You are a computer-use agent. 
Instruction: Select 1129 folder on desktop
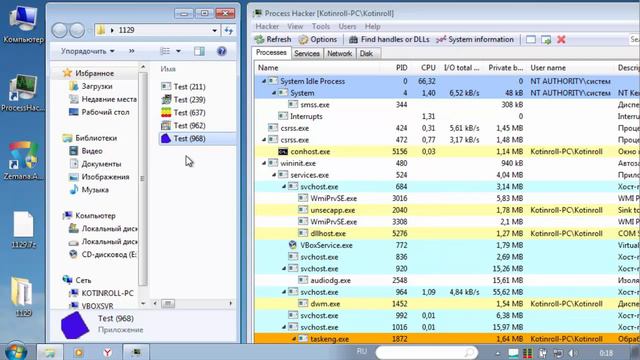point(22,297)
